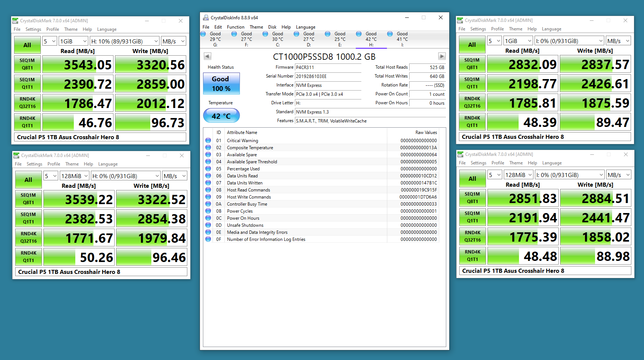
Task: Click SEQ1M Q8T1 button in top-left CrystalDiskMark
Action: tap(27, 64)
